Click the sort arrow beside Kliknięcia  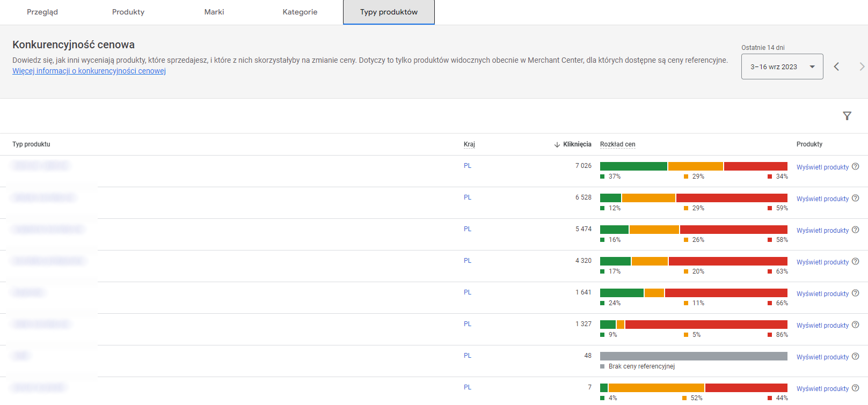tap(557, 144)
